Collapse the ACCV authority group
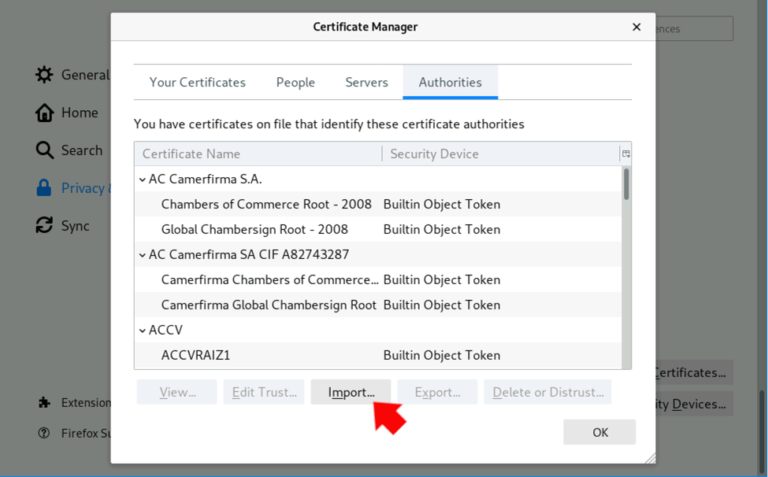This screenshot has height=477, width=768. 142,330
